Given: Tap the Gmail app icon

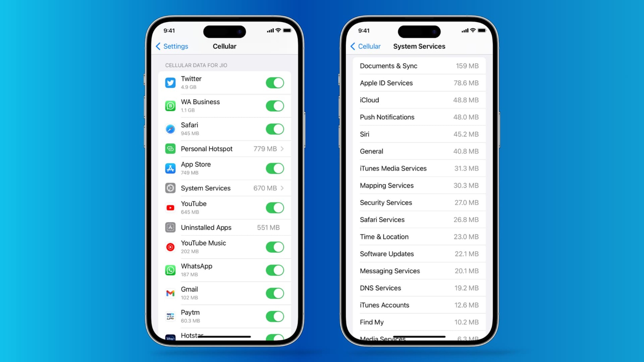Looking at the screenshot, I should coord(170,293).
